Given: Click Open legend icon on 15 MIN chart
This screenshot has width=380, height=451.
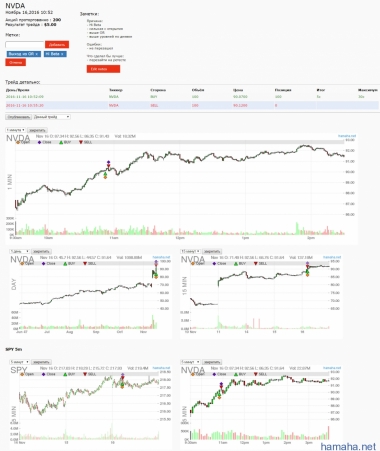Looking at the screenshot, I should 193,264.
